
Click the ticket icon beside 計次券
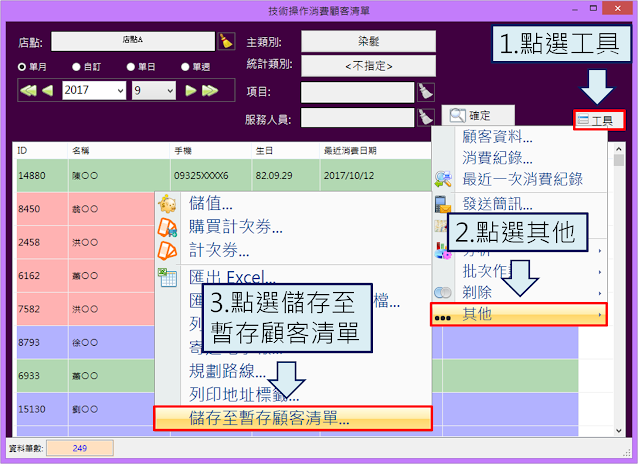tap(167, 251)
